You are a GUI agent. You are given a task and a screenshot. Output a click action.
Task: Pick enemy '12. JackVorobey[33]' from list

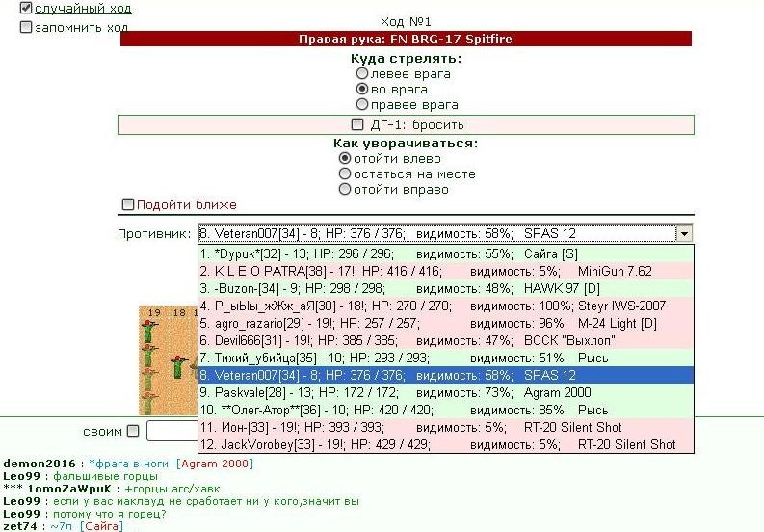446,444
